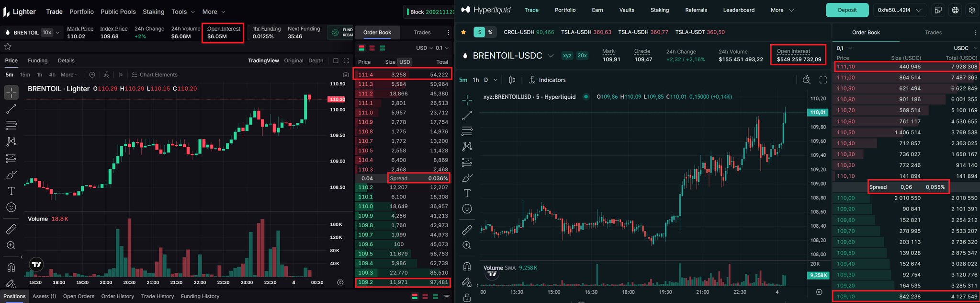
Task: Open BRENTOIL market selector in Lighter
Action: pyautogui.click(x=32, y=33)
